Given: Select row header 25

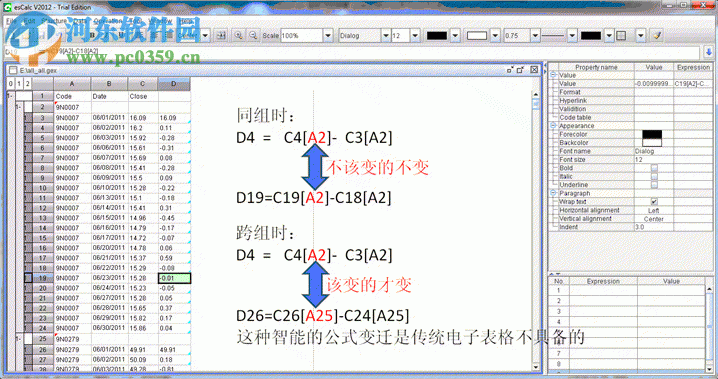Looking at the screenshot, I should (x=43, y=339).
